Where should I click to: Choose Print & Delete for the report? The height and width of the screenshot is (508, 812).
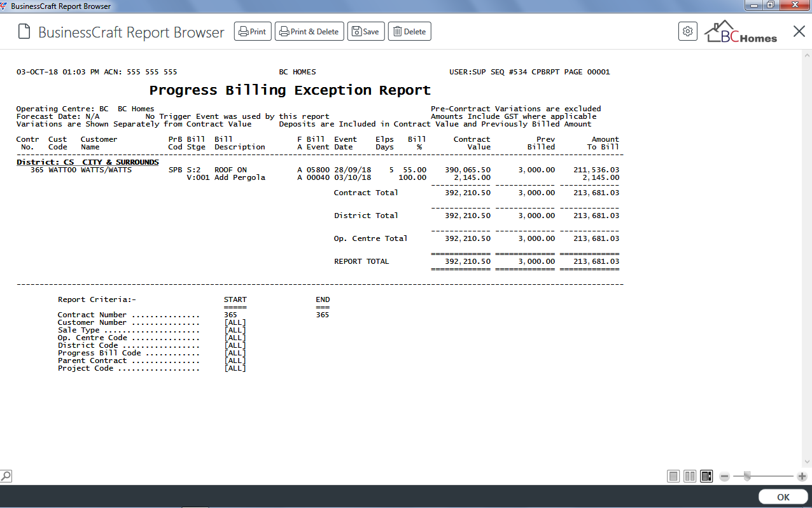(309, 31)
